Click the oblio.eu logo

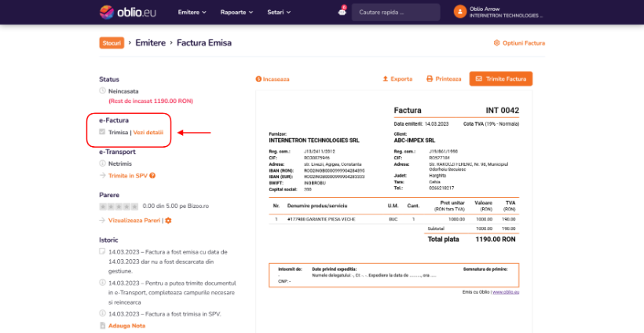coord(128,12)
